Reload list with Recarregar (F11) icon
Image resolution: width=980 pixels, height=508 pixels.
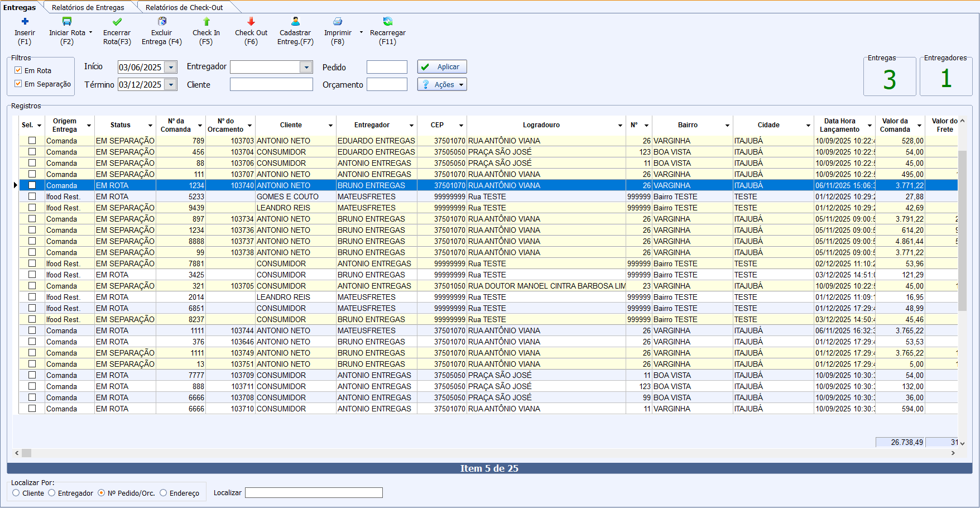388,22
